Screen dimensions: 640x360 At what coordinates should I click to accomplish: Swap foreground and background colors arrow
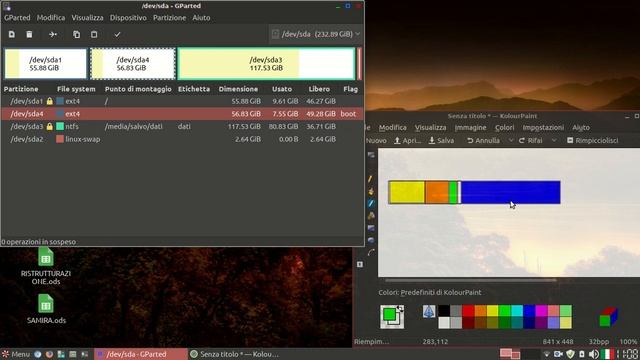(400, 309)
